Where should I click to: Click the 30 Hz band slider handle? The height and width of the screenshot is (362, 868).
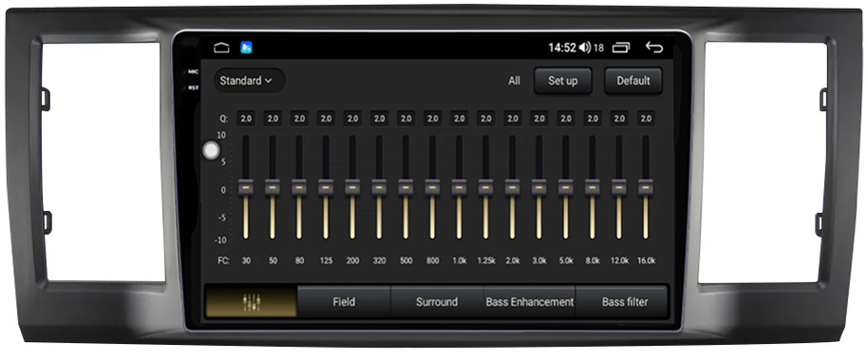pyautogui.click(x=246, y=187)
